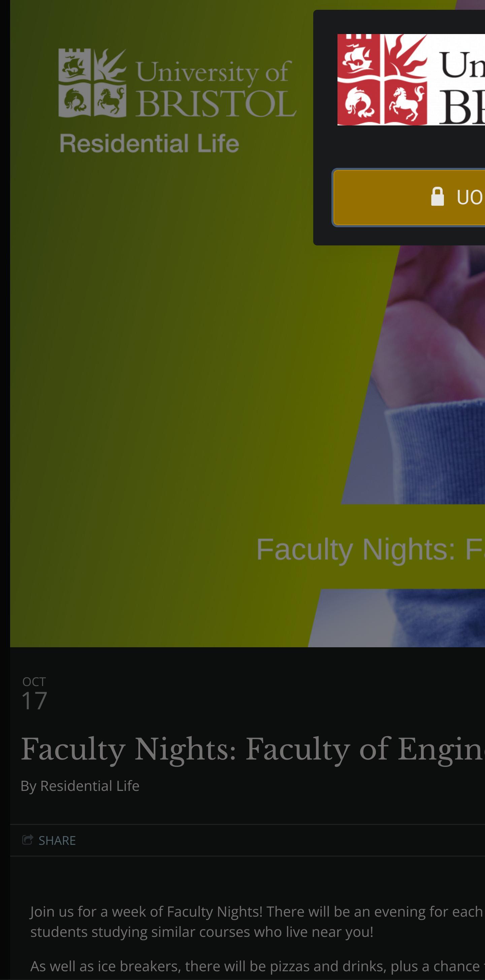The image size is (485, 980).
Task: Click the OCT month label
Action: point(34,682)
